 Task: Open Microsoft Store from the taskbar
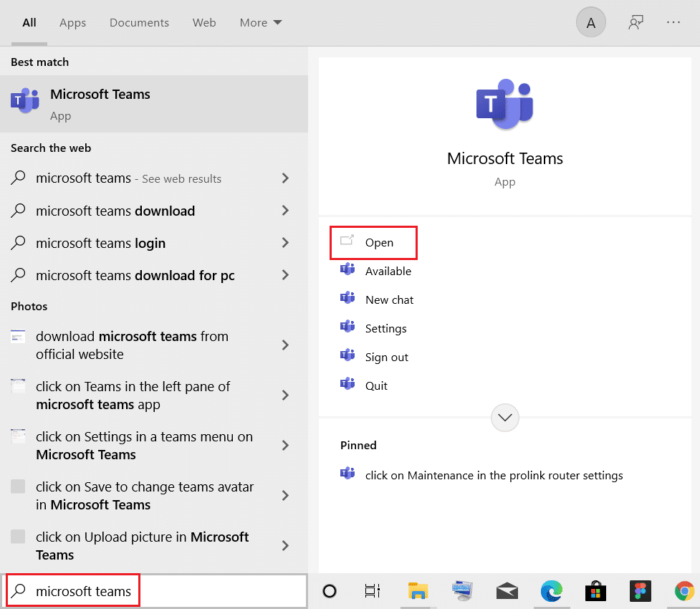(595, 591)
